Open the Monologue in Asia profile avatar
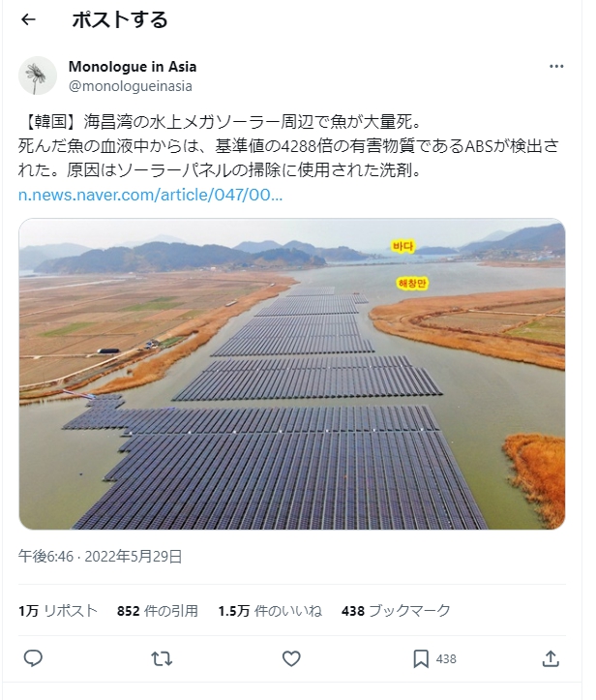This screenshot has width=596, height=700. coord(38,76)
